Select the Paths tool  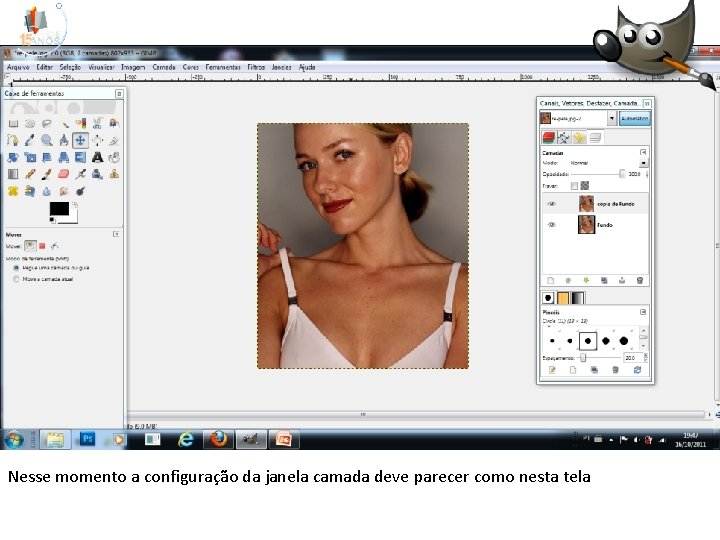[x=13, y=140]
